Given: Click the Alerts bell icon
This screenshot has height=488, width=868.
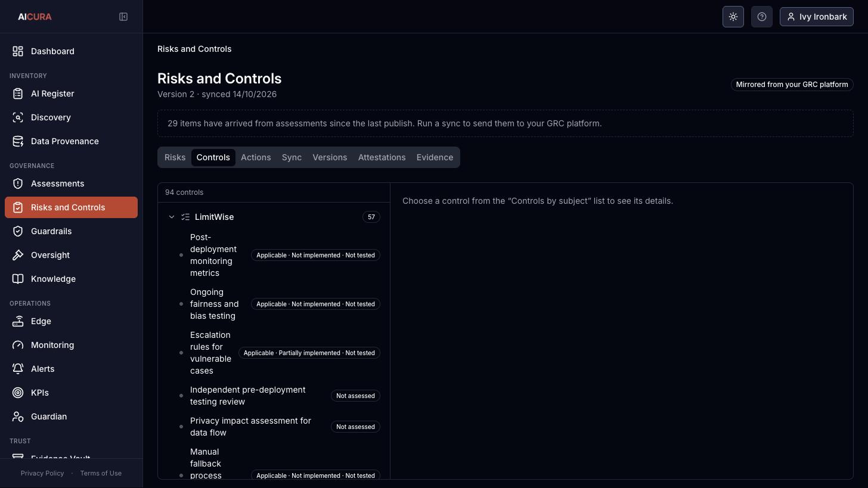Looking at the screenshot, I should [18, 369].
